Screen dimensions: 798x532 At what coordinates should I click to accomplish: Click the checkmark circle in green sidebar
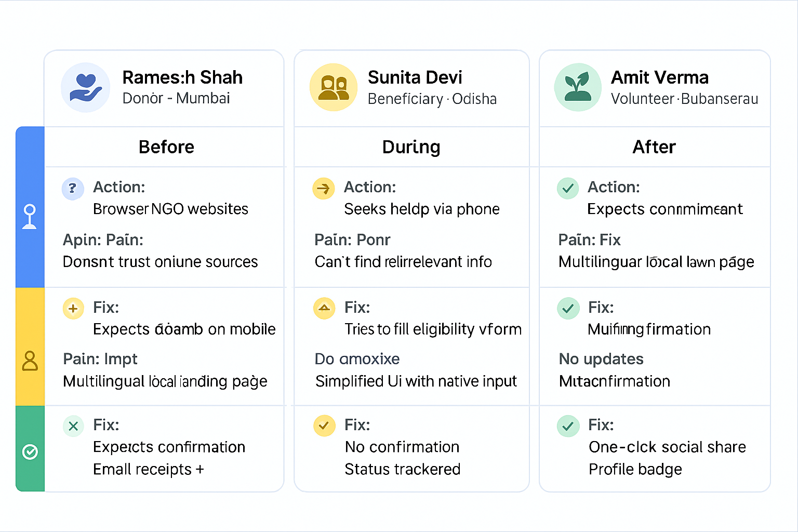pyautogui.click(x=30, y=452)
